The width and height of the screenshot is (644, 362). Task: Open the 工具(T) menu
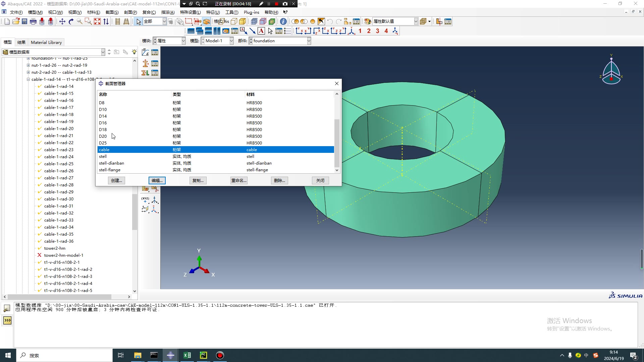coord(231,12)
